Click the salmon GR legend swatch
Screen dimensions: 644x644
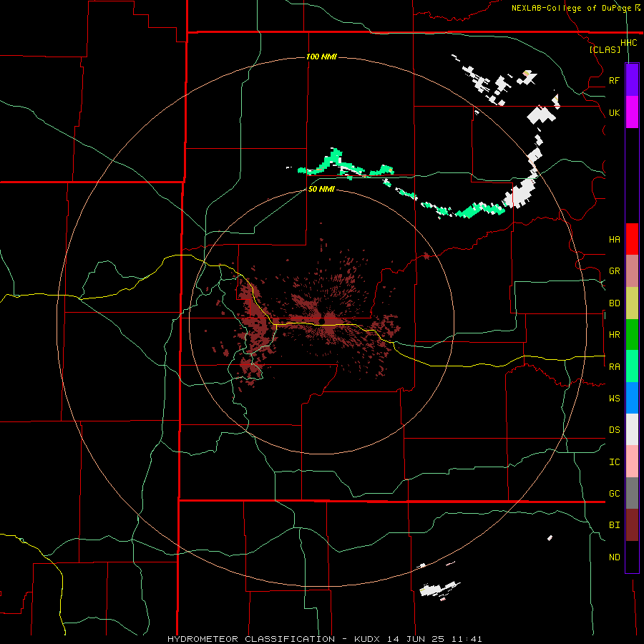click(632, 271)
